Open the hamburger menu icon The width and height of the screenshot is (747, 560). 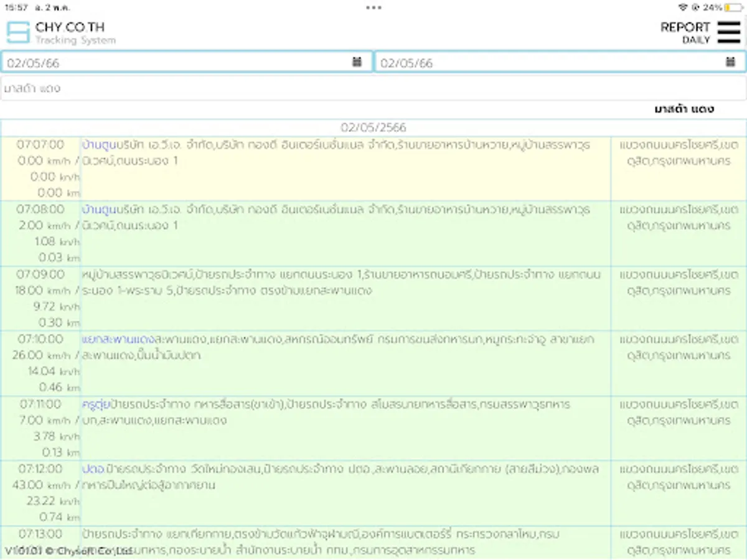(x=729, y=32)
